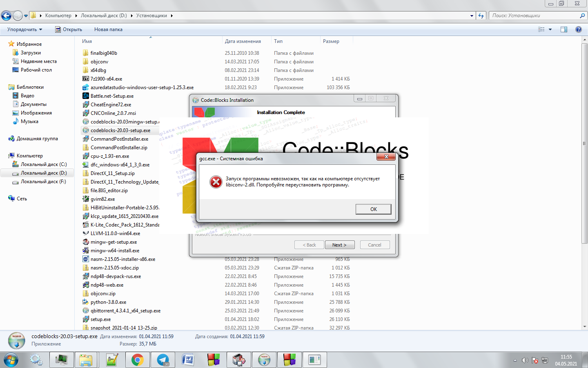This screenshot has height=368, width=588.
Task: Select 'Локальный диск (C:)' in navigation pane
Action: [x=43, y=164]
